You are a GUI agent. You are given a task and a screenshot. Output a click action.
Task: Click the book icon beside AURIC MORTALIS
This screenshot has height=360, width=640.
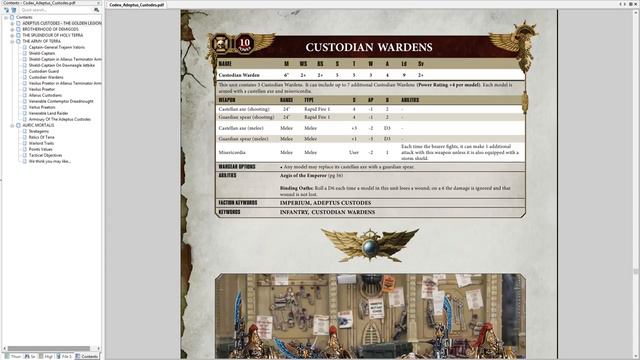coord(18,125)
